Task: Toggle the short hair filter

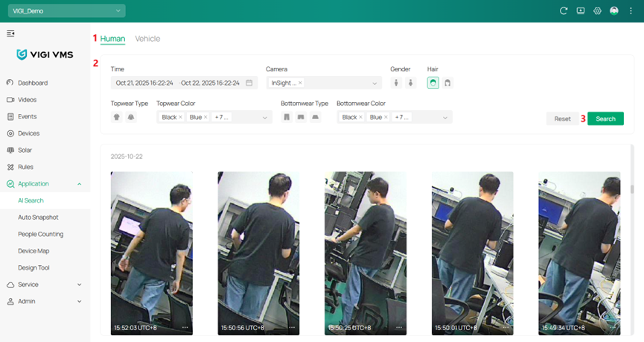Action: click(x=433, y=83)
